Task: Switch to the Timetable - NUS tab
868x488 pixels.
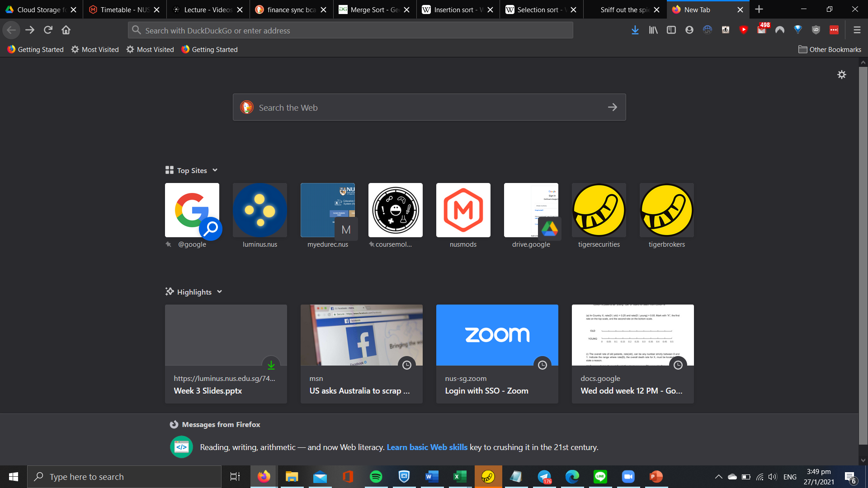Action: click(x=120, y=9)
